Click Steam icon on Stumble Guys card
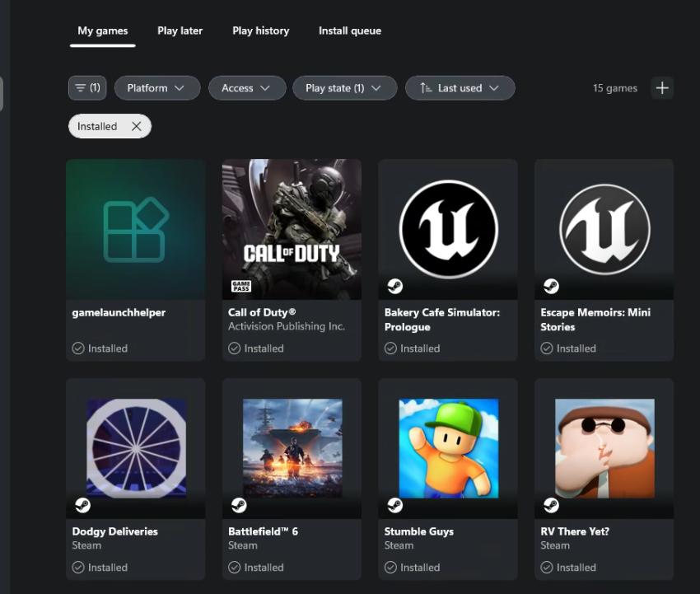The width and height of the screenshot is (700, 594). [x=394, y=505]
